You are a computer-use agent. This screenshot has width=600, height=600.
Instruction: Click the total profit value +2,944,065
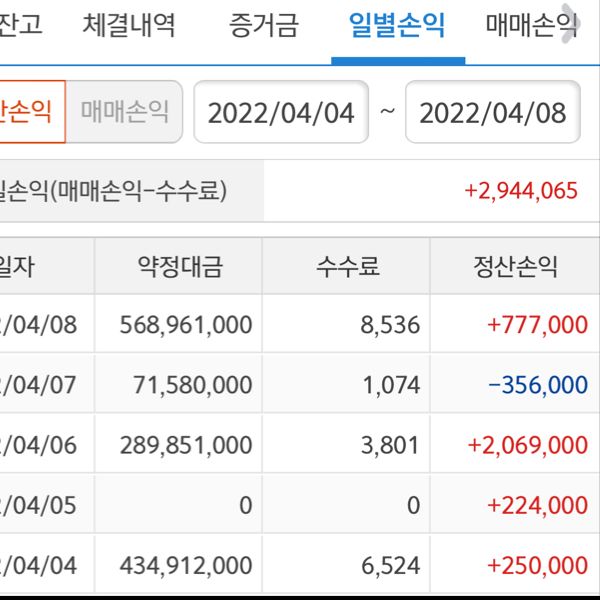521,190
